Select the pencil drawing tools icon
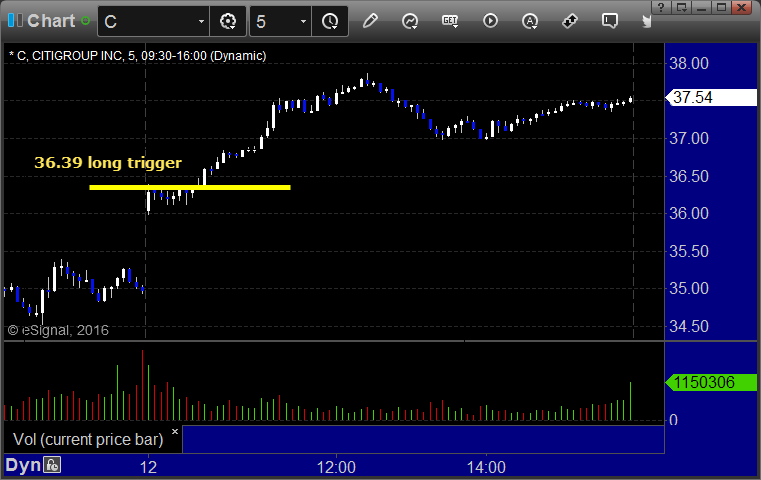This screenshot has height=480, width=761. 370,21
